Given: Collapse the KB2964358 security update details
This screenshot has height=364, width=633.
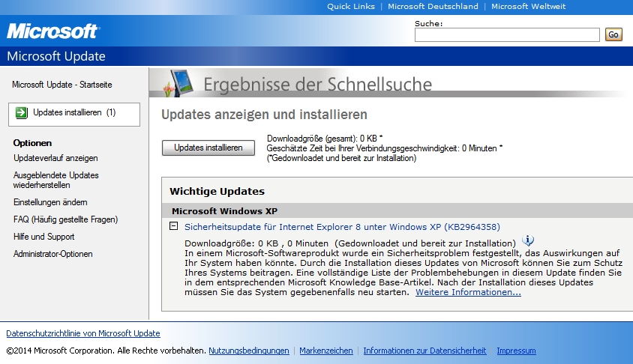Looking at the screenshot, I should [x=173, y=226].
